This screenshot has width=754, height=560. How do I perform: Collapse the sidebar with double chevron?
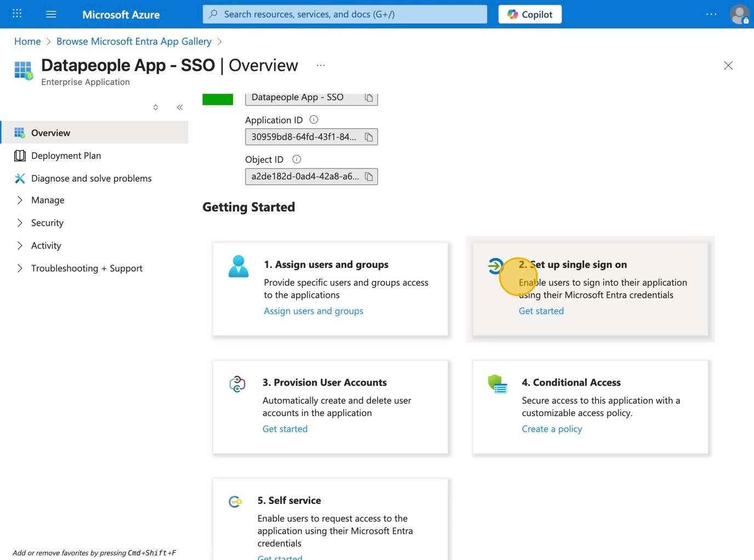pyautogui.click(x=180, y=107)
